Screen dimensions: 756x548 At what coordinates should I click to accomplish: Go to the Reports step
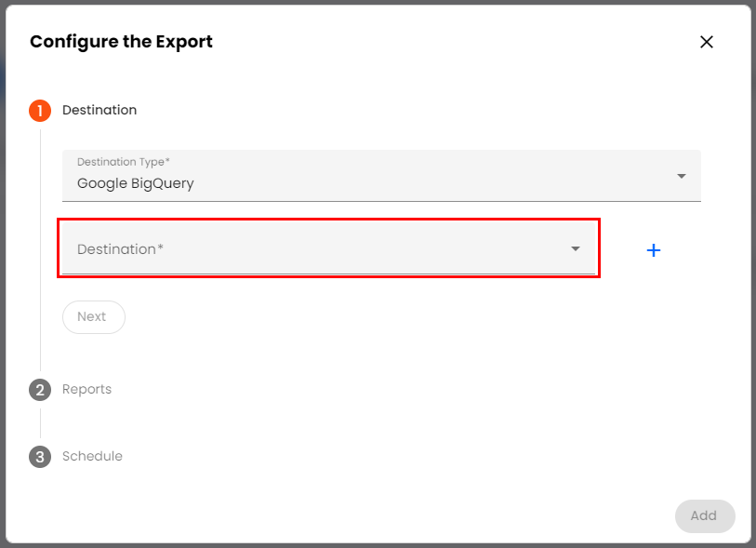tap(86, 390)
